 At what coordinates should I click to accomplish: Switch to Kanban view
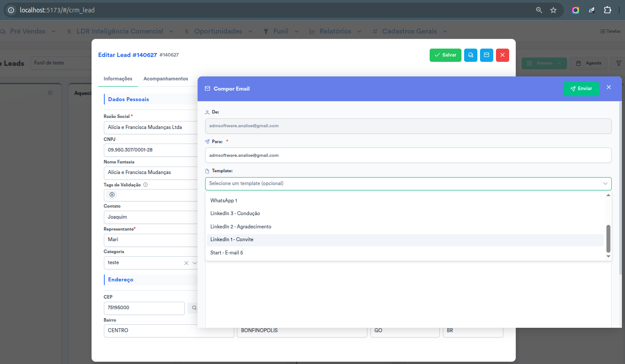[544, 63]
